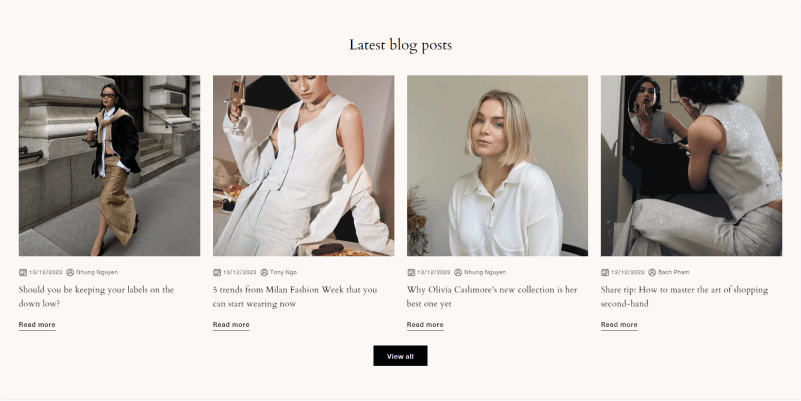Click calendar icon on Olivia Cashmore post
Image resolution: width=801 pixels, height=401 pixels.
click(411, 272)
